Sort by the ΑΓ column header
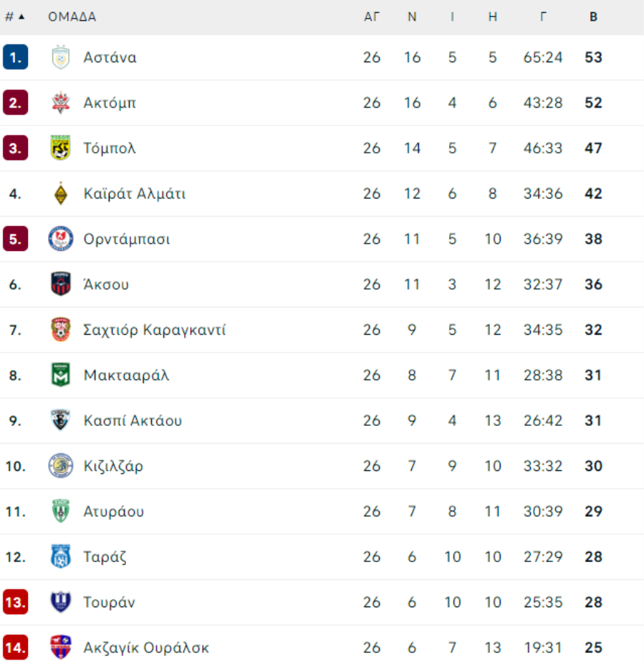The width and height of the screenshot is (644, 666). [x=372, y=17]
